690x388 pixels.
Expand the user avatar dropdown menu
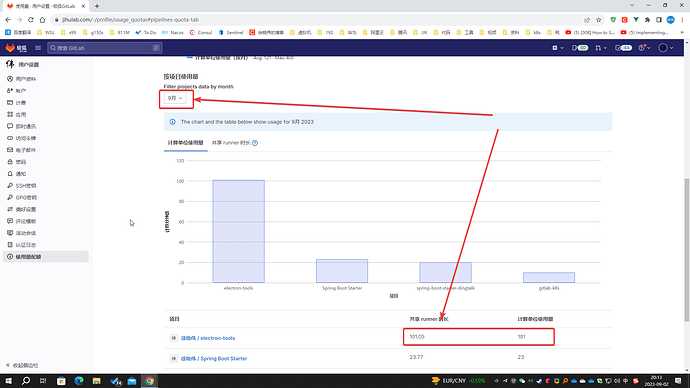point(666,48)
